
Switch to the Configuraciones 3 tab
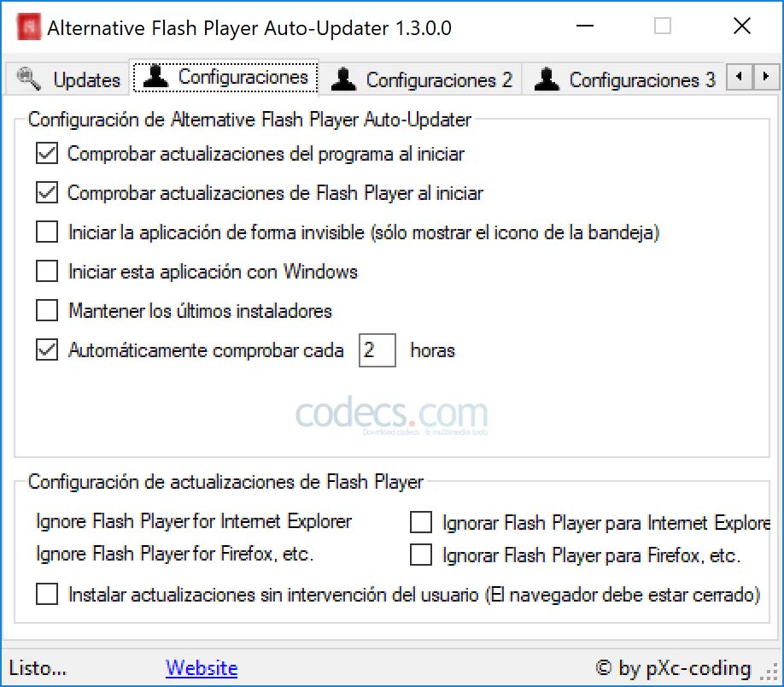pyautogui.click(x=623, y=79)
